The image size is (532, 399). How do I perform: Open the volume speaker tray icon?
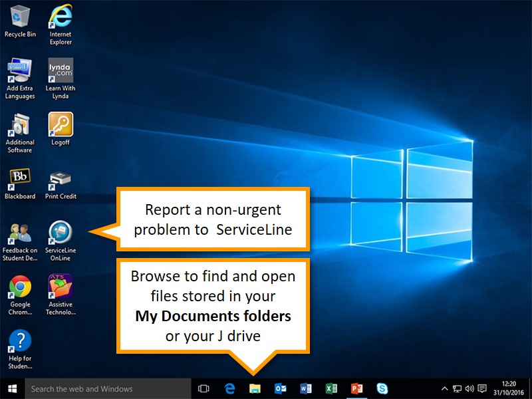[469, 389]
